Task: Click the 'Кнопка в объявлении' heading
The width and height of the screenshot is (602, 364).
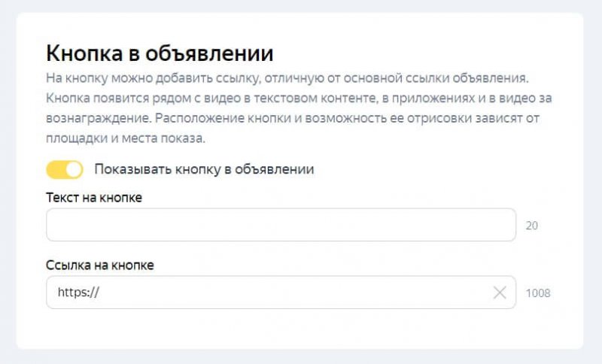Action: point(160,53)
